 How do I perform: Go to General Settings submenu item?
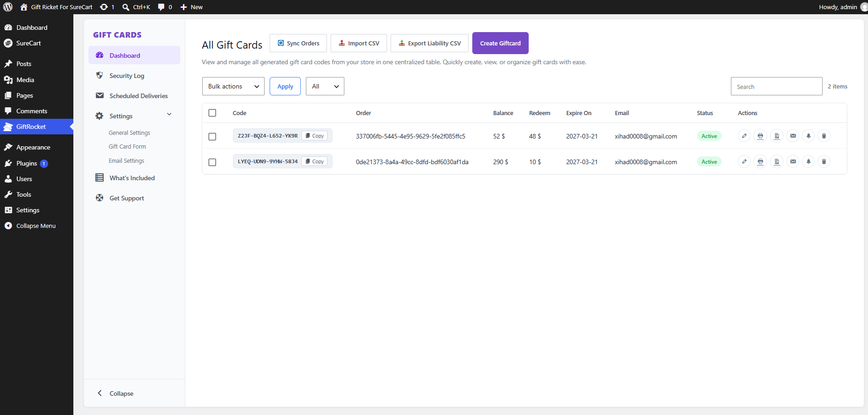click(129, 133)
